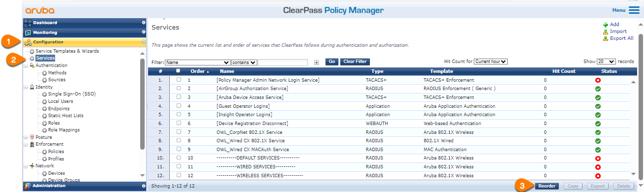Click status icon for Policy Manager Admin Network Login Service
The width and height of the screenshot is (644, 192).
[598, 80]
